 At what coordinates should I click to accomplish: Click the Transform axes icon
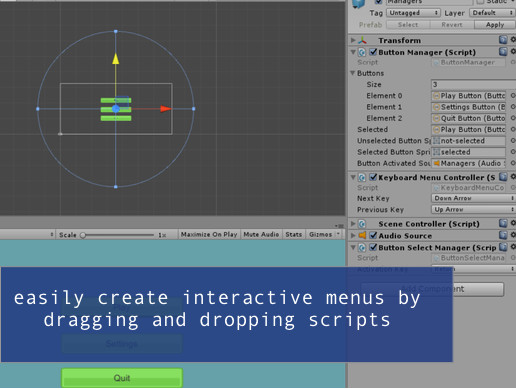pos(362,40)
